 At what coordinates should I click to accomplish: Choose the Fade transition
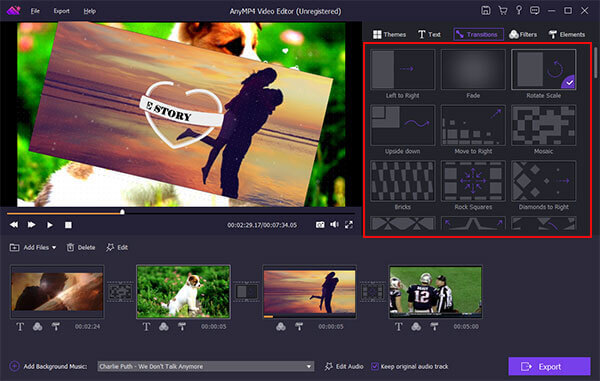pos(473,70)
